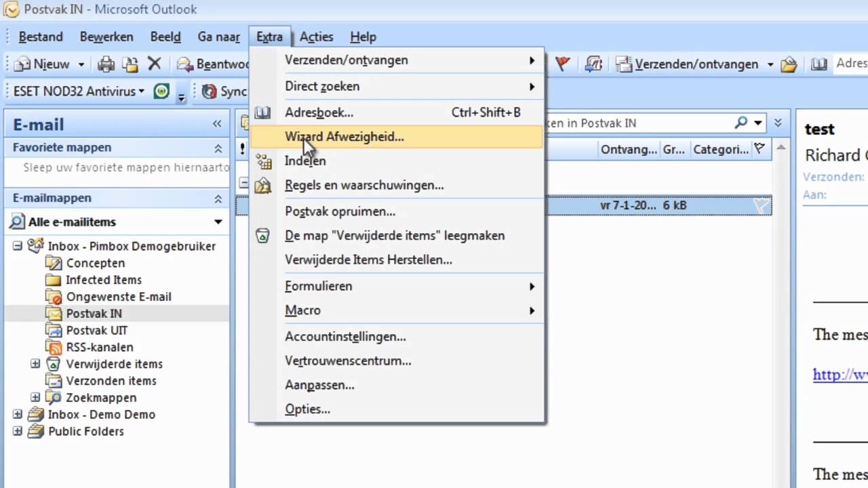The width and height of the screenshot is (868, 488).
Task: Click the address book icon in toolbar
Action: (x=819, y=64)
